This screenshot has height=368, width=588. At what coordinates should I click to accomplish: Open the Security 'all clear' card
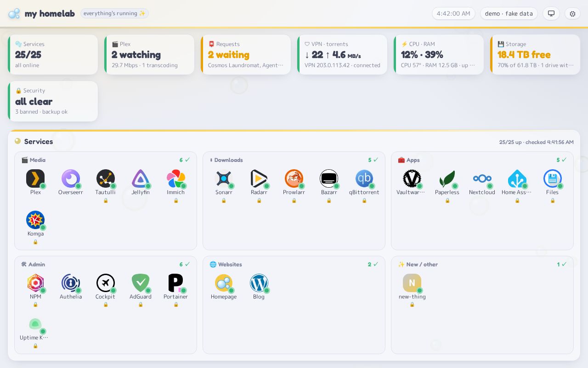53,101
